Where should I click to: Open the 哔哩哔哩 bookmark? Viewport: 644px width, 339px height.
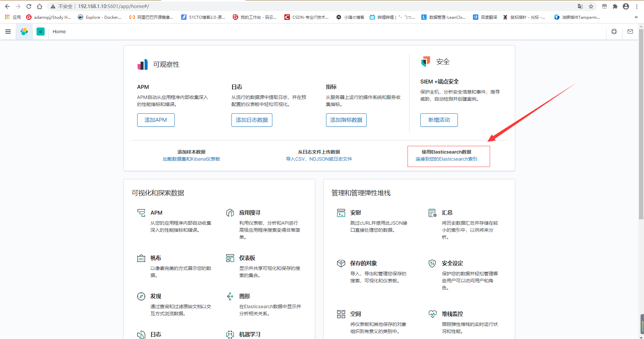pos(392,17)
